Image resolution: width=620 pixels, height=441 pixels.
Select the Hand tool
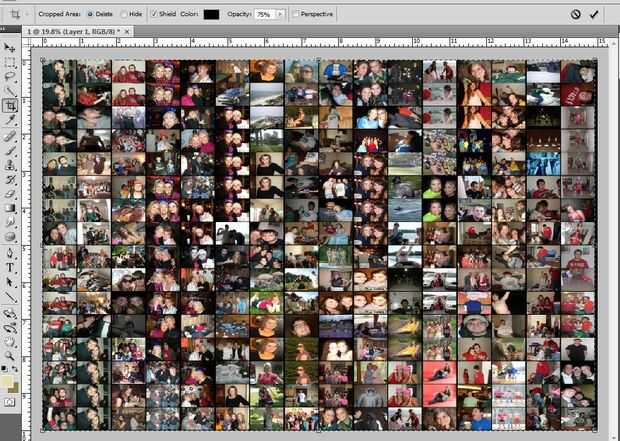click(x=9, y=343)
